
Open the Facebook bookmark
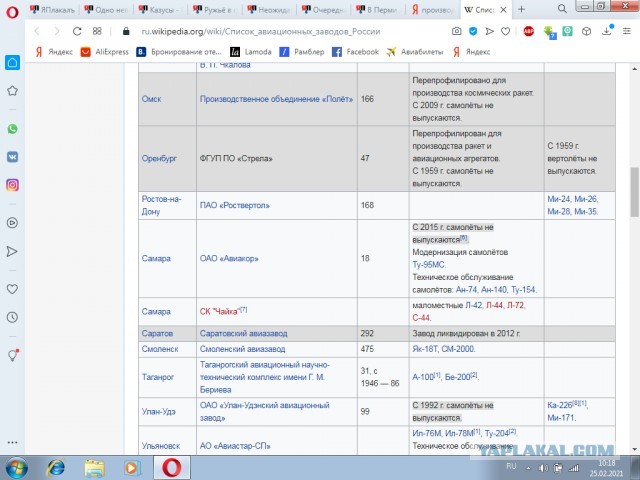point(355,52)
